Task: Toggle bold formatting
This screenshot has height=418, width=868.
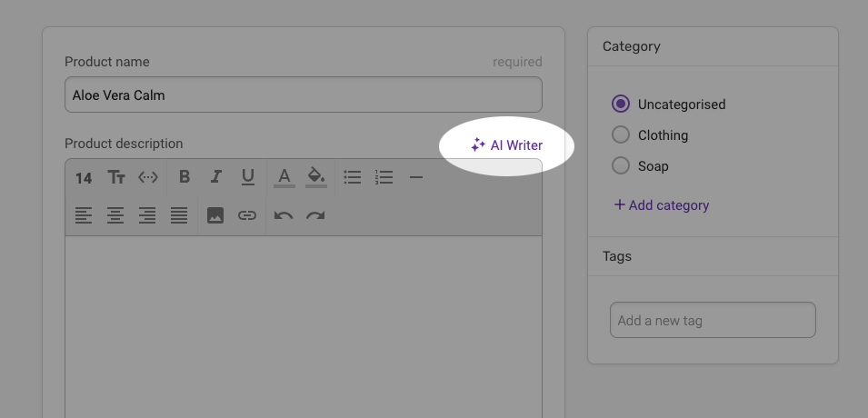Action: (x=185, y=177)
